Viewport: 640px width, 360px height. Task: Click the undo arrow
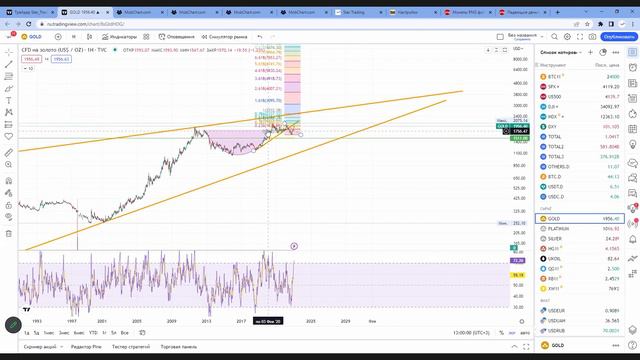coord(260,37)
